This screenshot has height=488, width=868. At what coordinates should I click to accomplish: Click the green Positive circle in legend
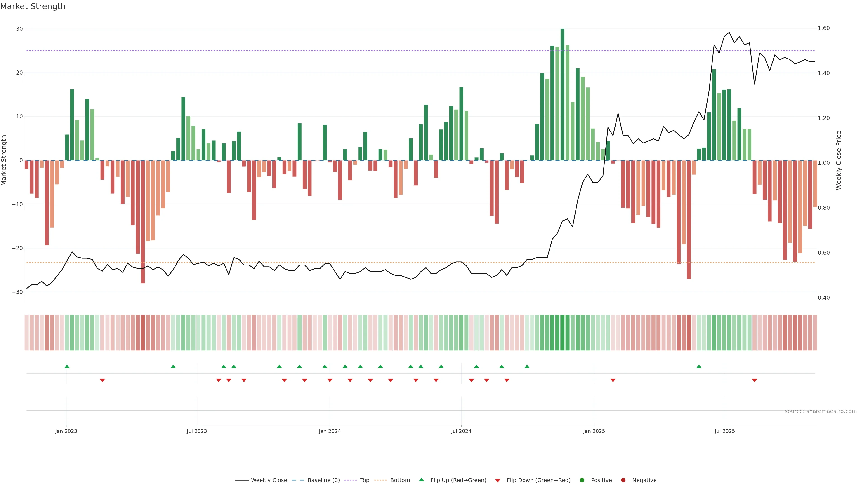tap(582, 480)
